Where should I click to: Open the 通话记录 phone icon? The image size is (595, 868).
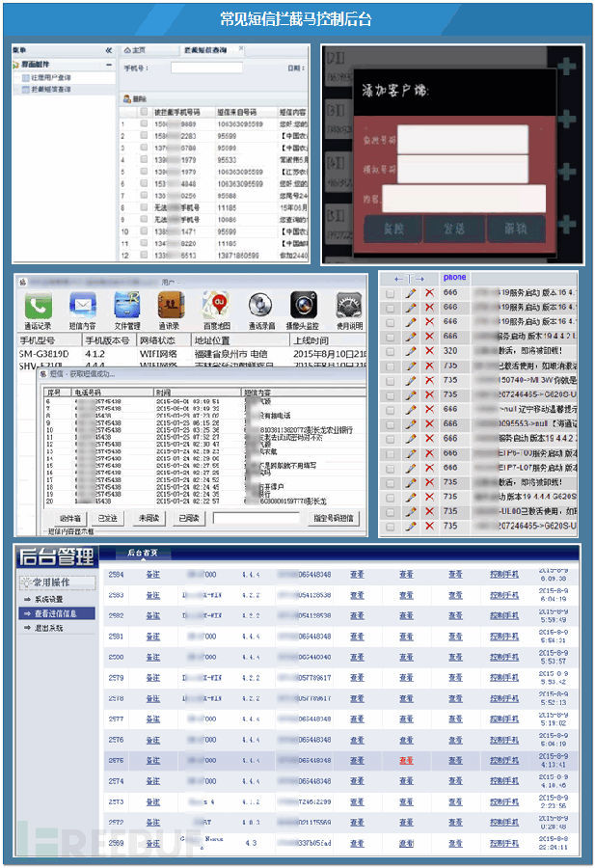click(x=38, y=306)
